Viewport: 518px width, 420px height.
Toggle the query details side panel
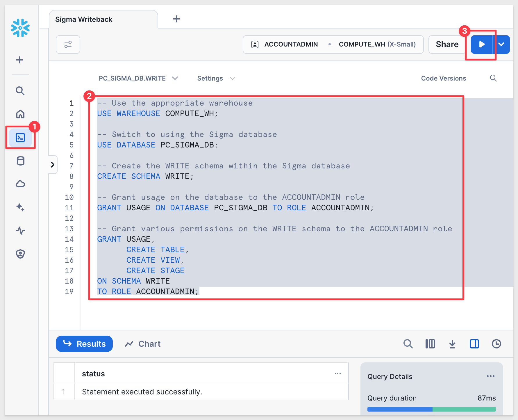pyautogui.click(x=474, y=344)
